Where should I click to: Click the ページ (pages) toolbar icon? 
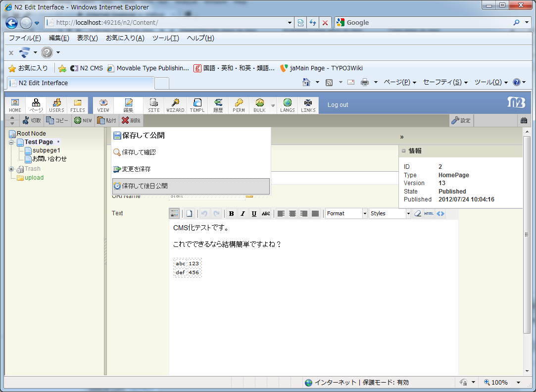click(36, 105)
